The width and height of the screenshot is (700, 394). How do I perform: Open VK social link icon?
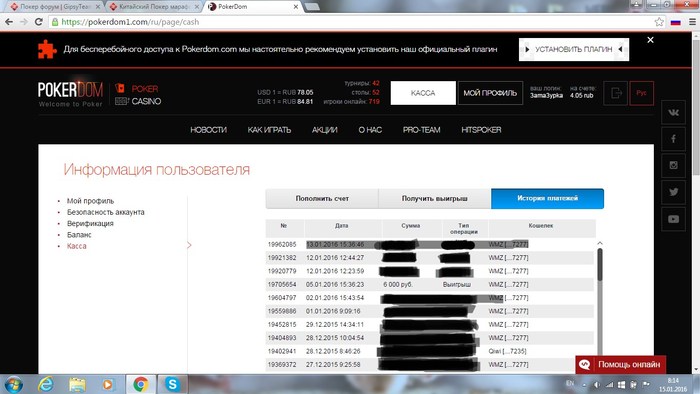673,112
